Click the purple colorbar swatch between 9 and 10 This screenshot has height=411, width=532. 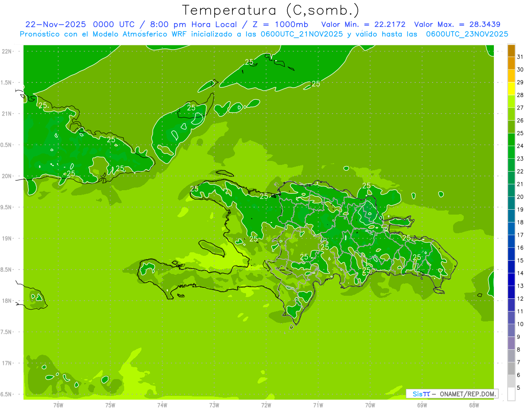(511, 330)
